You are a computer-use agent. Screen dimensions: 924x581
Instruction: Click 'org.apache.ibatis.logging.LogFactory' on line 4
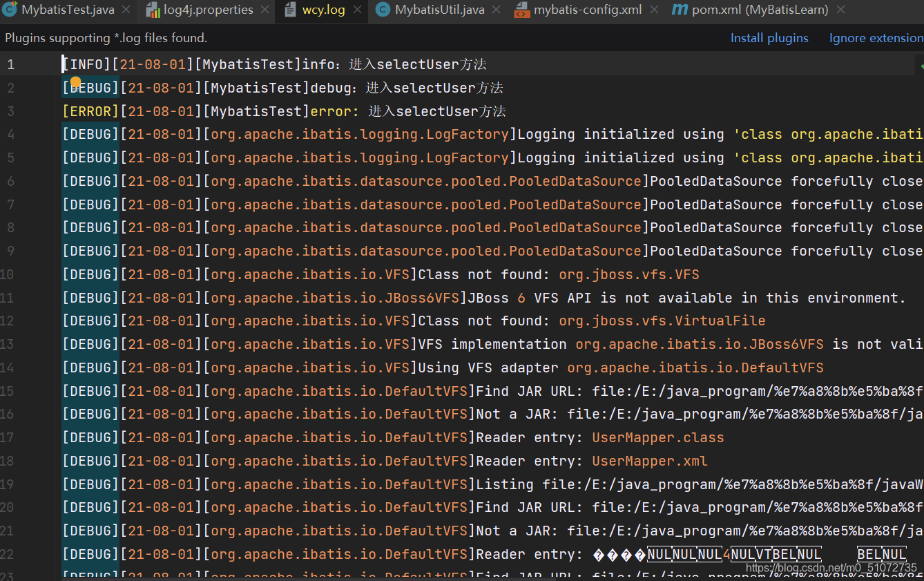360,135
